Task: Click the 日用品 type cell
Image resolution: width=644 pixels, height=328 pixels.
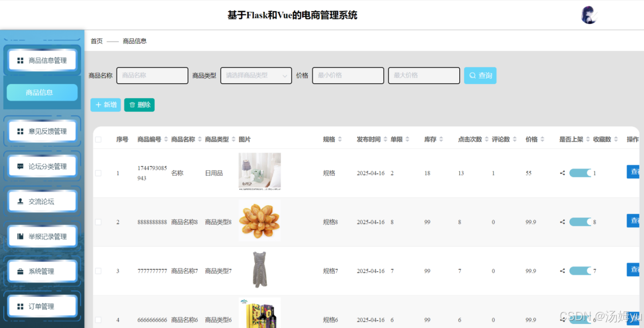Action: [x=214, y=173]
